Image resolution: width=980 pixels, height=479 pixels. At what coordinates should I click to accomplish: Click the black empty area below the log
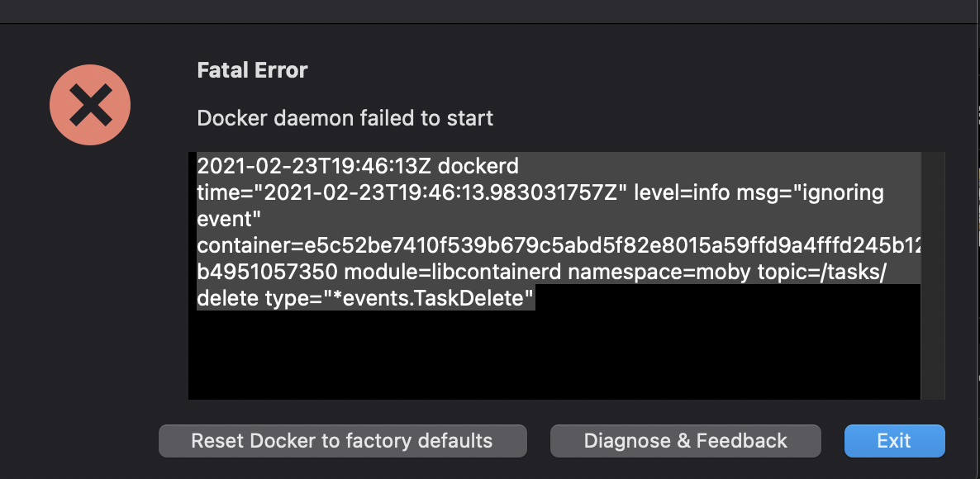[x=554, y=355]
